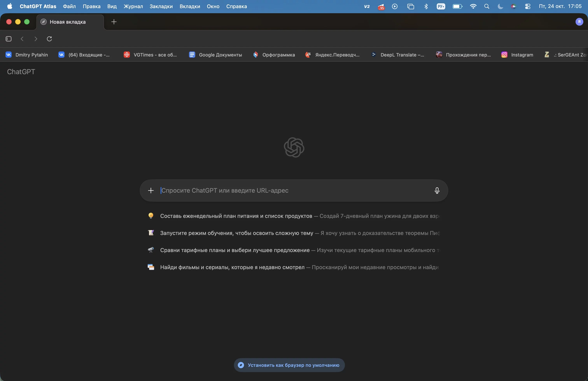The height and width of the screenshot is (381, 588).
Task: Open a new tab with plus icon
Action: point(114,22)
